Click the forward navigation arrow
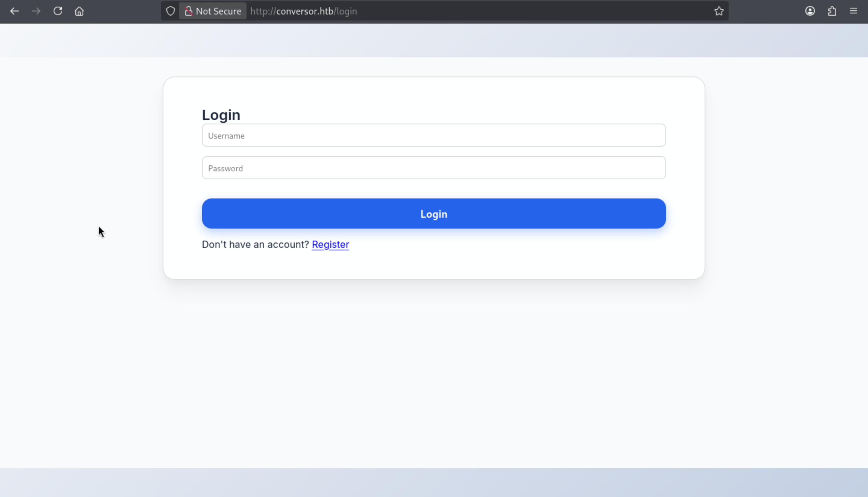868x497 pixels. tap(36, 11)
